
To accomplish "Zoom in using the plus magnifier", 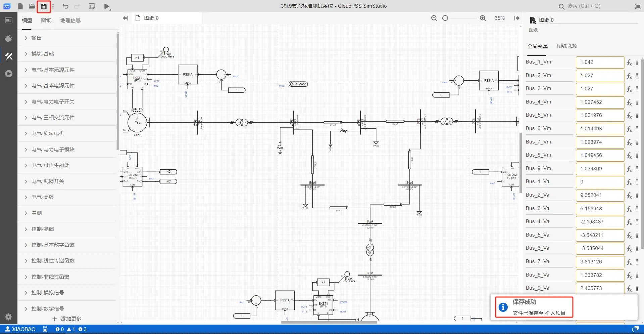I will pyautogui.click(x=483, y=18).
